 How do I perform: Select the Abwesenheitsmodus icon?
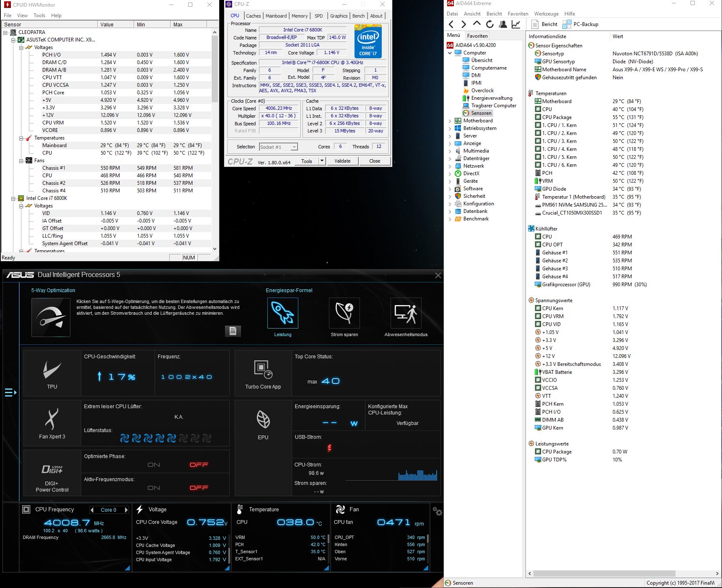[x=406, y=313]
